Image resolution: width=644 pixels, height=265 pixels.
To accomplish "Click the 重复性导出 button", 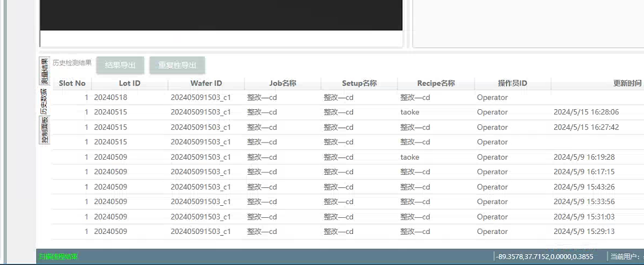I will pyautogui.click(x=177, y=66).
